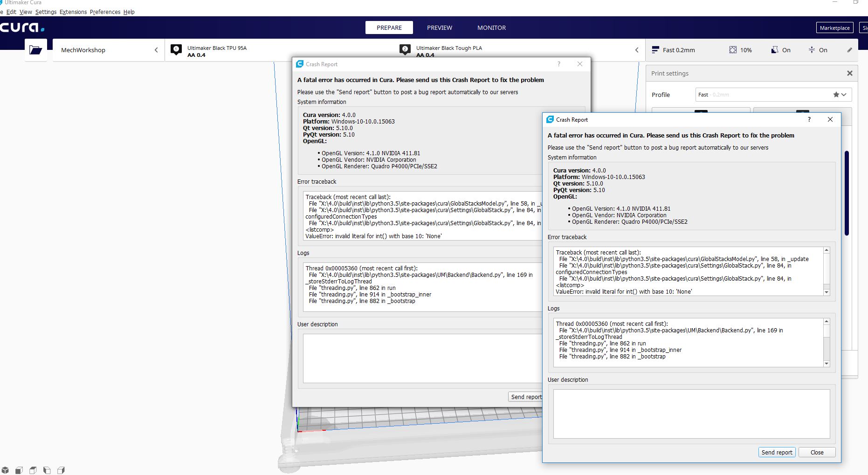Open the Extensions menu
The width and height of the screenshot is (868, 475).
[73, 12]
